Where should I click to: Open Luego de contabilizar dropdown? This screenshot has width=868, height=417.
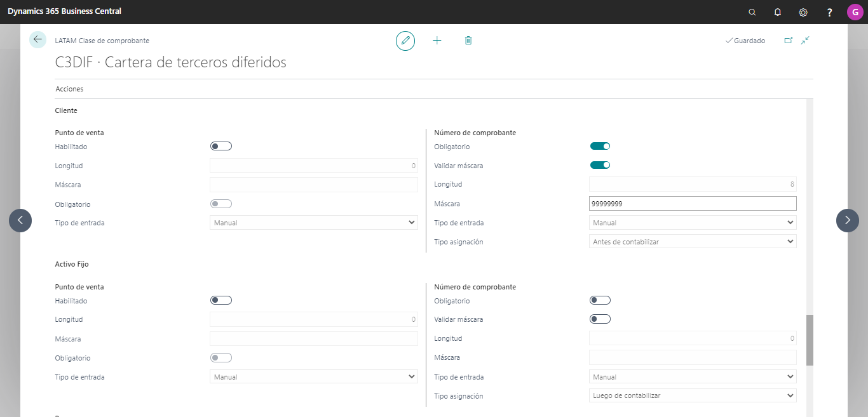693,395
